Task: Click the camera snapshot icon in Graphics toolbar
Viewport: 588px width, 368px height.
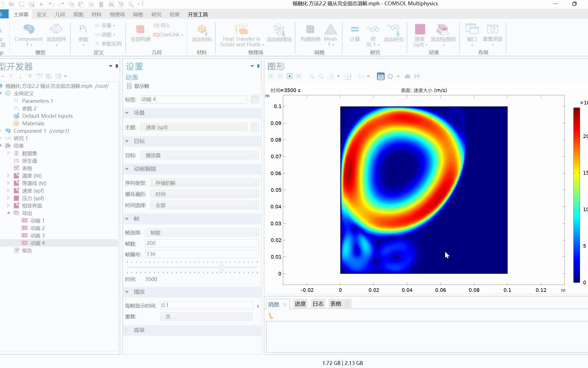Action: pos(407,76)
